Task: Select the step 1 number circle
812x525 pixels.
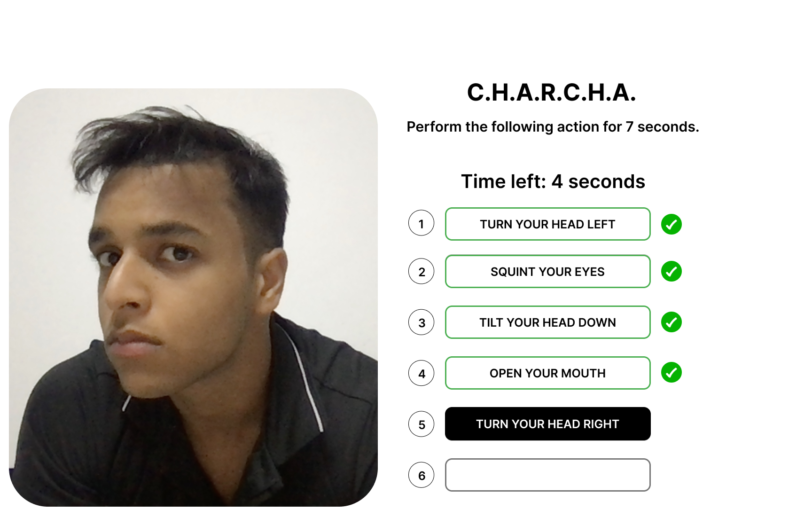Action: 421,223
